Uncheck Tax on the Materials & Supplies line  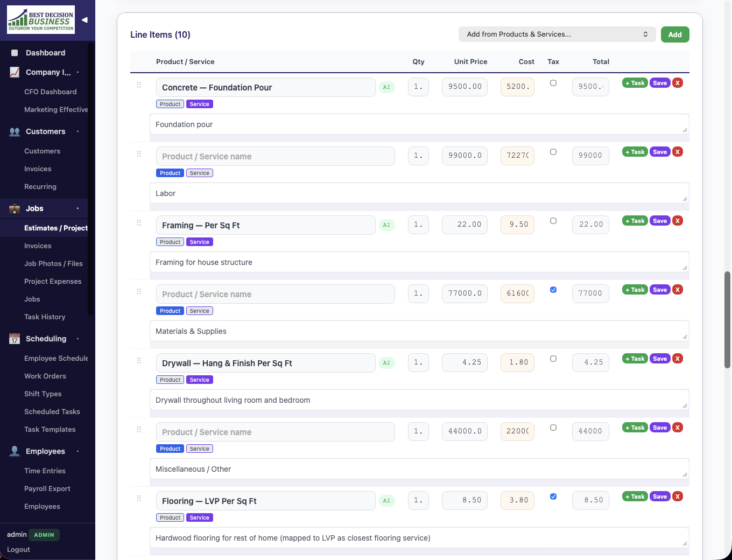pyautogui.click(x=553, y=290)
